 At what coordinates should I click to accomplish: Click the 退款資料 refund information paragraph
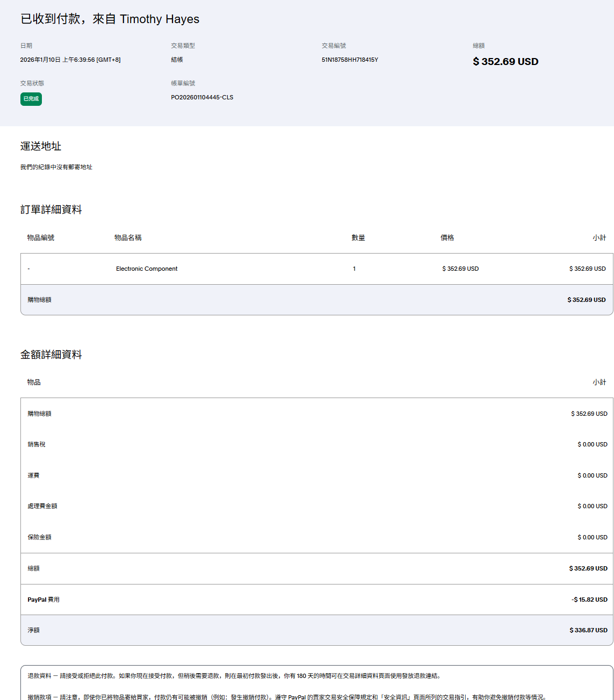tap(234, 676)
